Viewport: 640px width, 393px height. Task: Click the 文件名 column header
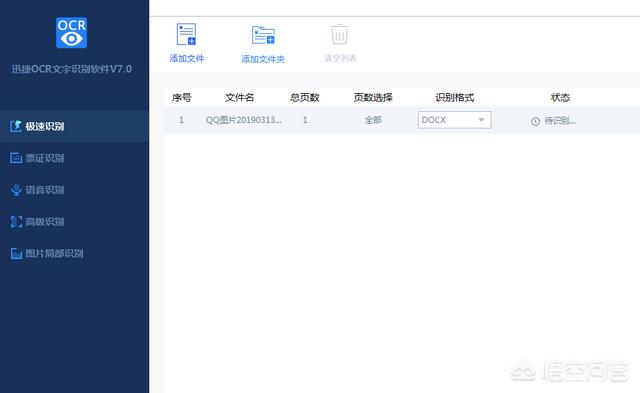[239, 98]
